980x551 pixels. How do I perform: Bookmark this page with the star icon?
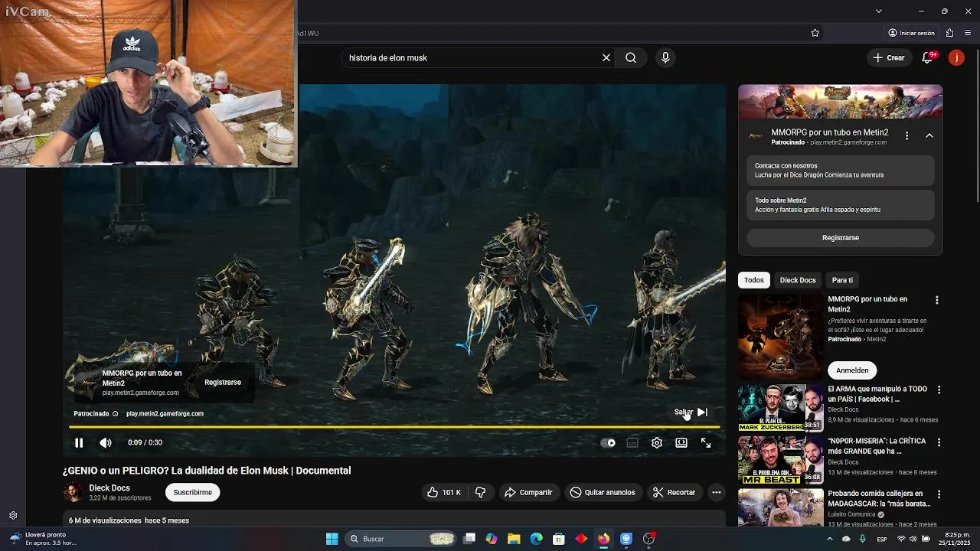[x=815, y=33]
